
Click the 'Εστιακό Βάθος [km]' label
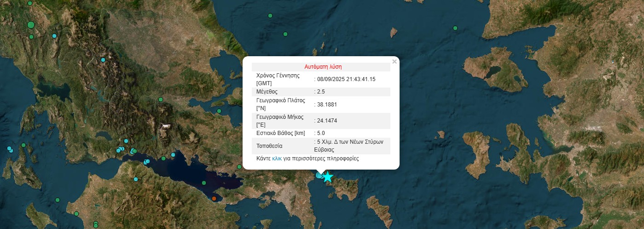(x=281, y=133)
